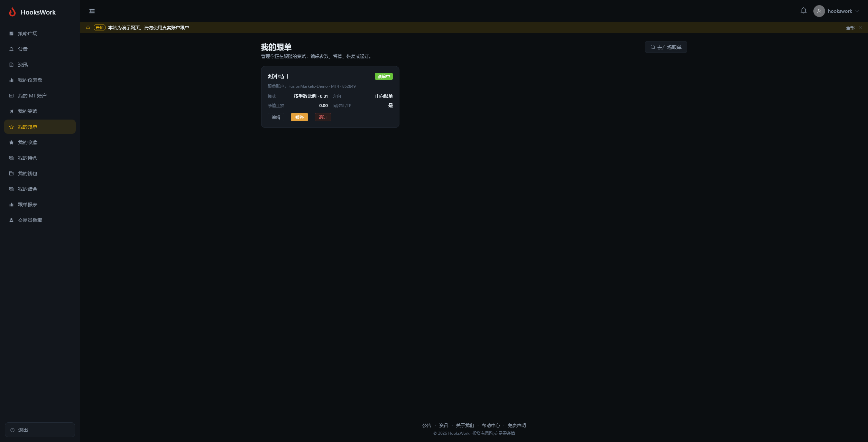
Task: Click the 我的跟单 page heading
Action: pyautogui.click(x=276, y=47)
